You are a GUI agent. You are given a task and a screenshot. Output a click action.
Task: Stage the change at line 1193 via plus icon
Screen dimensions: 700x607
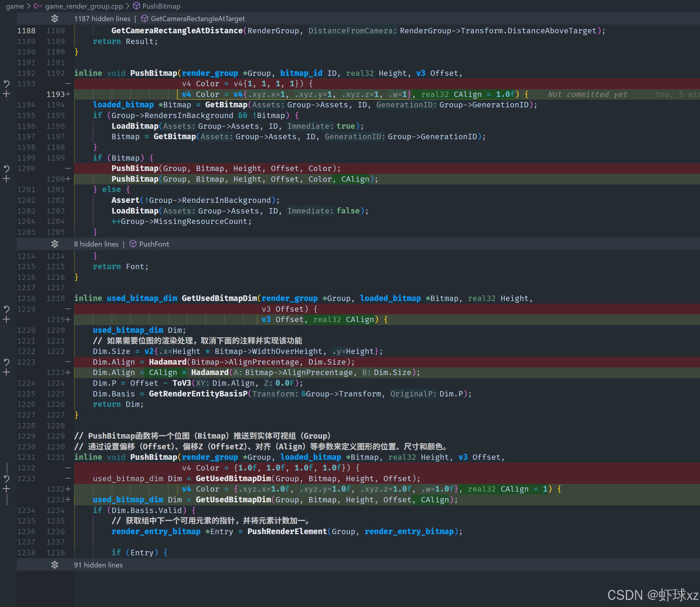pyautogui.click(x=7, y=94)
